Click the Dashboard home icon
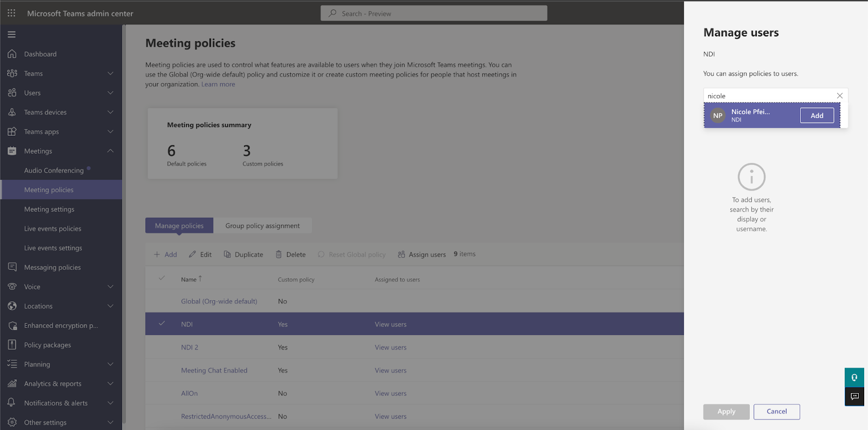The height and width of the screenshot is (430, 868). click(12, 54)
